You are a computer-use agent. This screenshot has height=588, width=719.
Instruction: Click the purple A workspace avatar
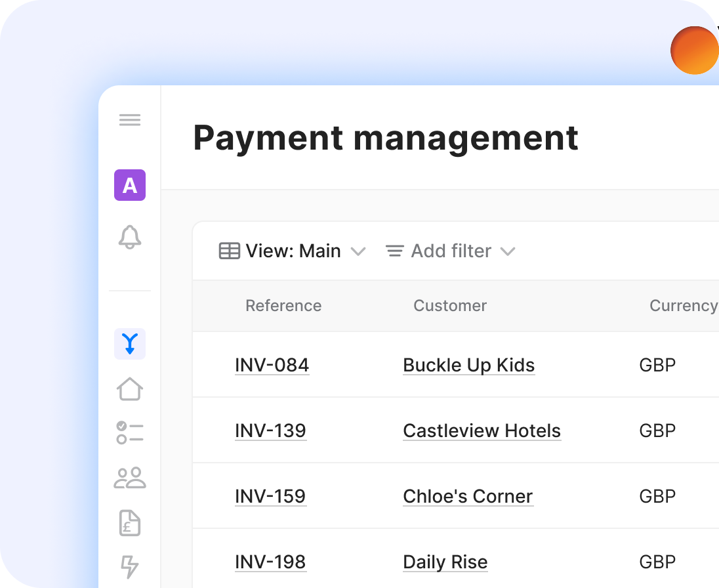(x=130, y=185)
